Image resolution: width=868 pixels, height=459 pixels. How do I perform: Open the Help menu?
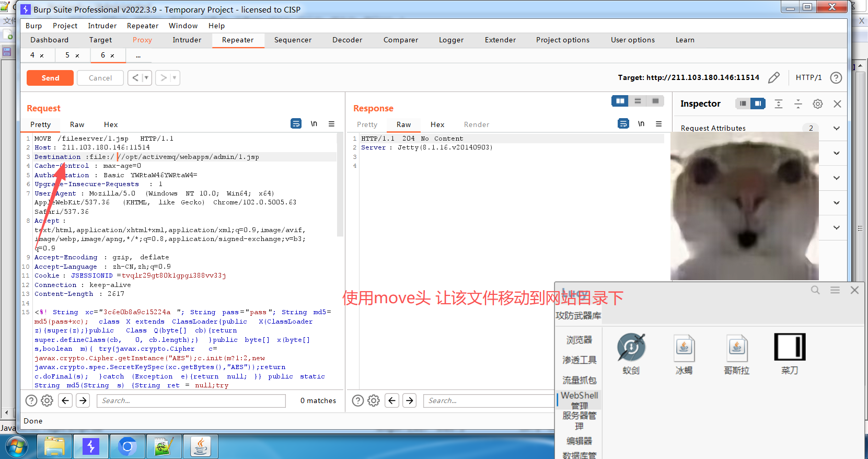(216, 26)
